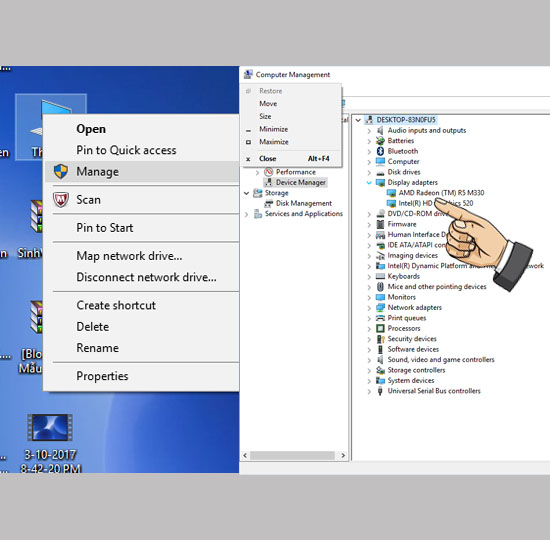Choose Rename from the context menu
This screenshot has height=540, width=550.
tap(98, 348)
